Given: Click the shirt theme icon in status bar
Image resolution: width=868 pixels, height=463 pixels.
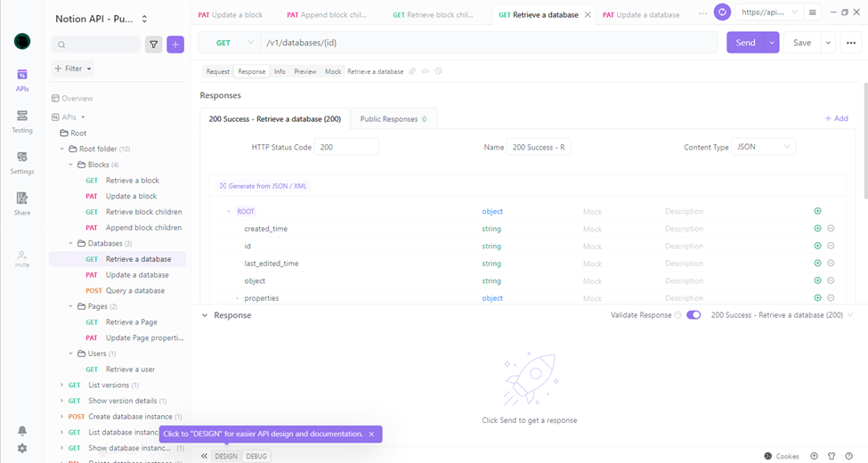Looking at the screenshot, I should click(831, 456).
